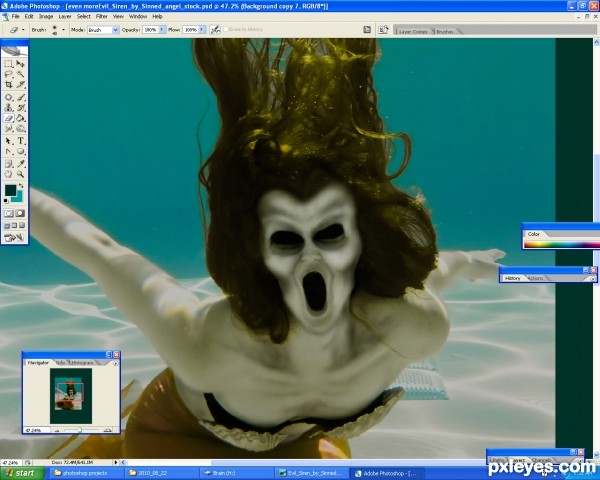
Task: Open the Help menu
Action: point(157,16)
